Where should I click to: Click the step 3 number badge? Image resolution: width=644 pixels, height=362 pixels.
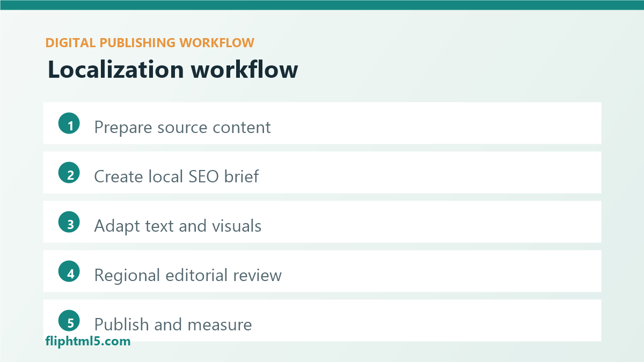tap(69, 223)
